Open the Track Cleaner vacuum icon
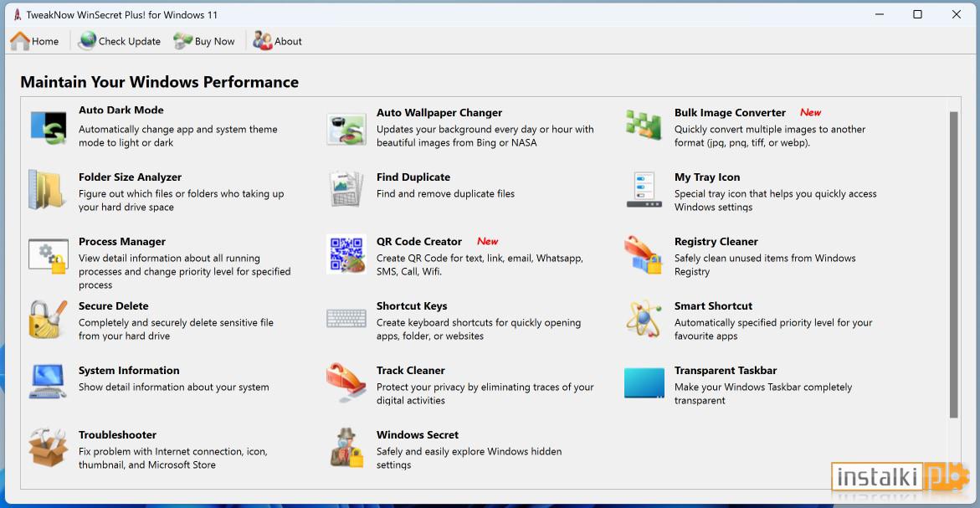The image size is (980, 508). click(346, 382)
